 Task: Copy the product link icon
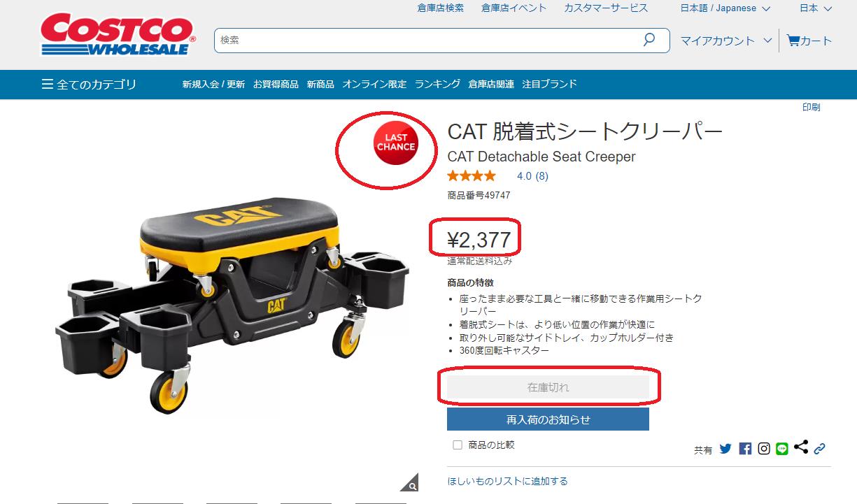coord(820,448)
